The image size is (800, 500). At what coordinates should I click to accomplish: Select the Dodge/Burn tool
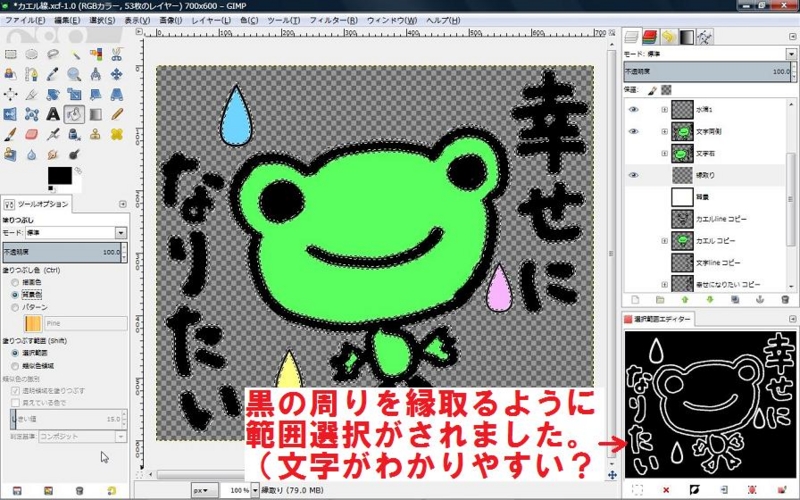74,154
